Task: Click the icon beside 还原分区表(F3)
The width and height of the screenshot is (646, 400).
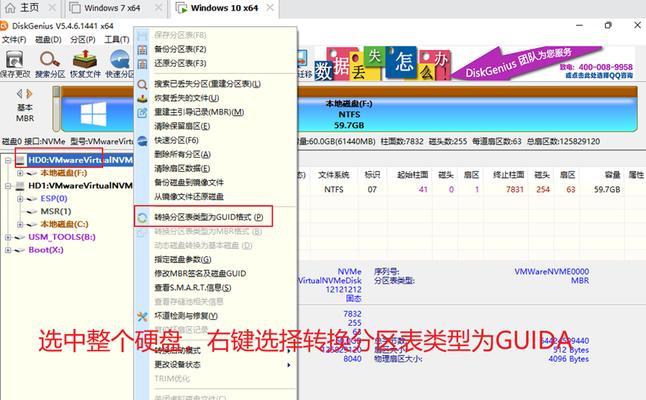Action: (142, 63)
